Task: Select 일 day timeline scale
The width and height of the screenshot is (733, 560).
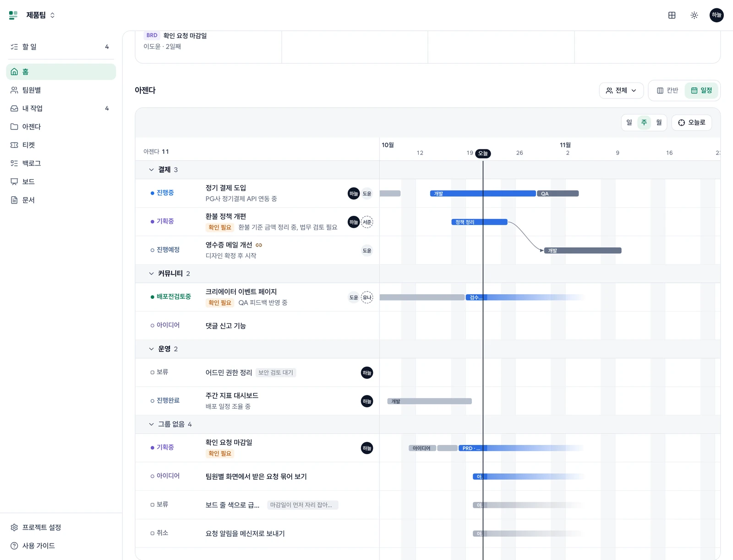Action: 629,122
